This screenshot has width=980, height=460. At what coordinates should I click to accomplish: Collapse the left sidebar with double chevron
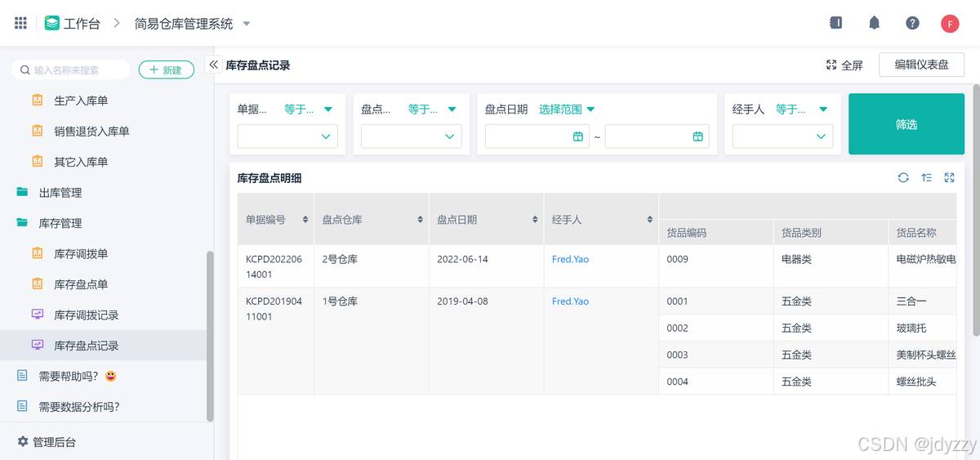[x=213, y=65]
